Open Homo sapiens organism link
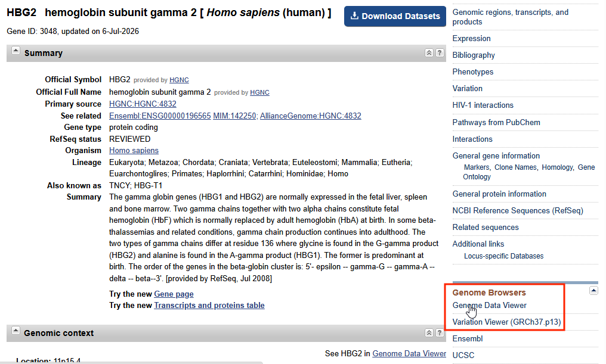This screenshot has height=364, width=606. (x=134, y=151)
